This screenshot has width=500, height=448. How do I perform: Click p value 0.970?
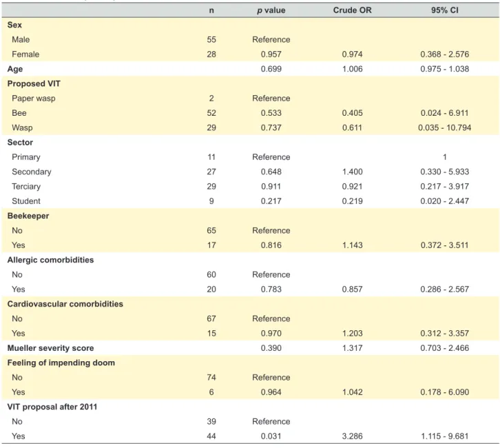coord(271,333)
